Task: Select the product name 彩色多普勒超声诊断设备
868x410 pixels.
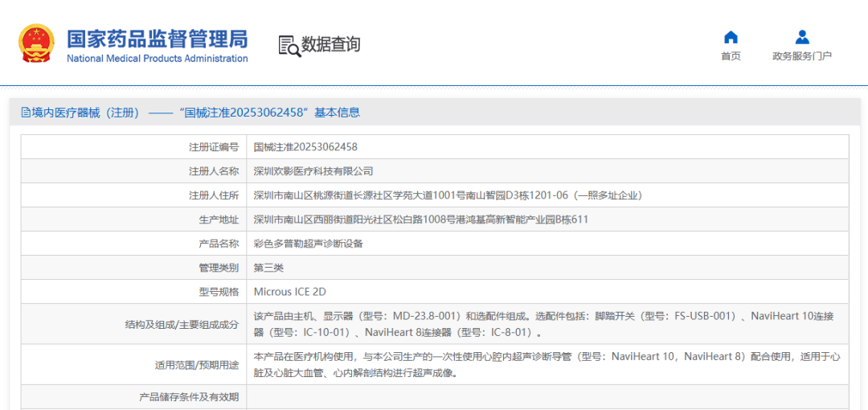Action: [x=308, y=244]
